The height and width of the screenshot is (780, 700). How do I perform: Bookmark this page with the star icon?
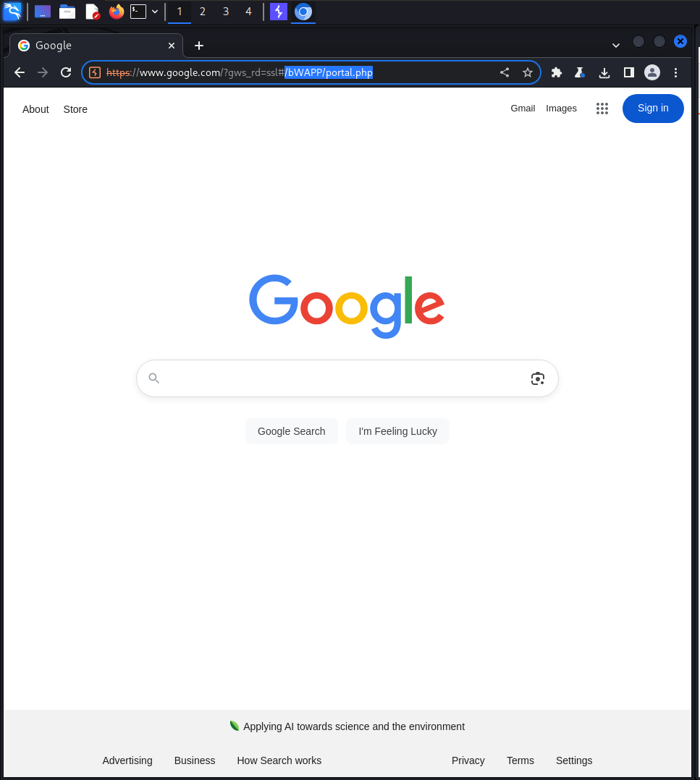(x=528, y=72)
